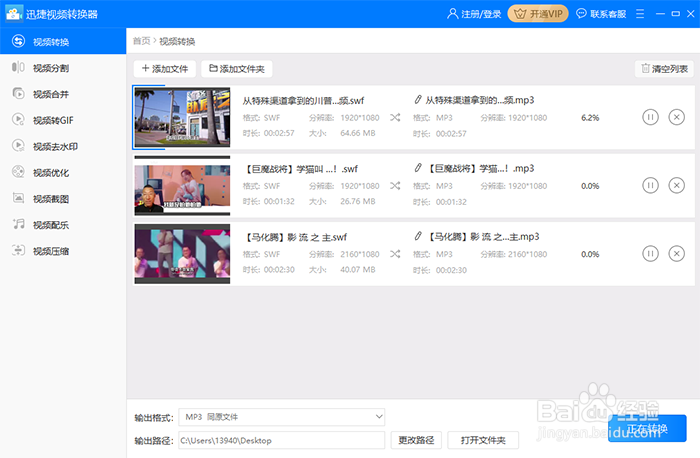This screenshot has height=458, width=700.
Task: Open the 视频压缩 sidebar section
Action: [63, 251]
